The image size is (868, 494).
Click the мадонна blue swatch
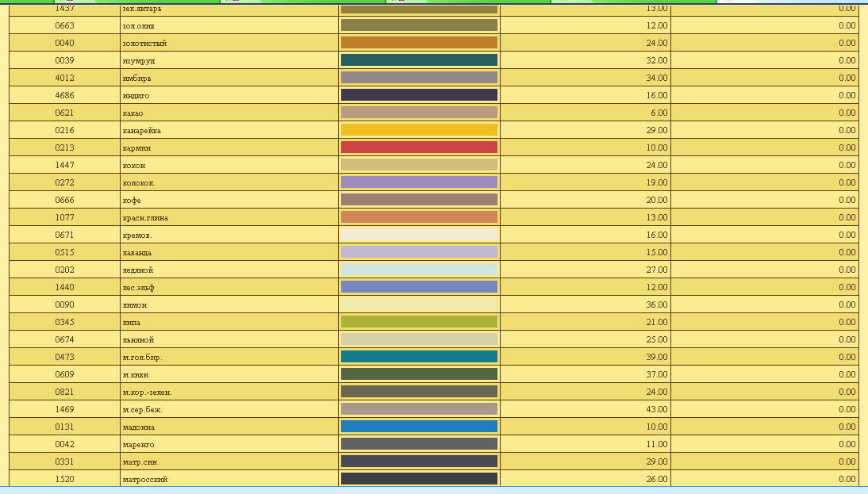pos(419,427)
